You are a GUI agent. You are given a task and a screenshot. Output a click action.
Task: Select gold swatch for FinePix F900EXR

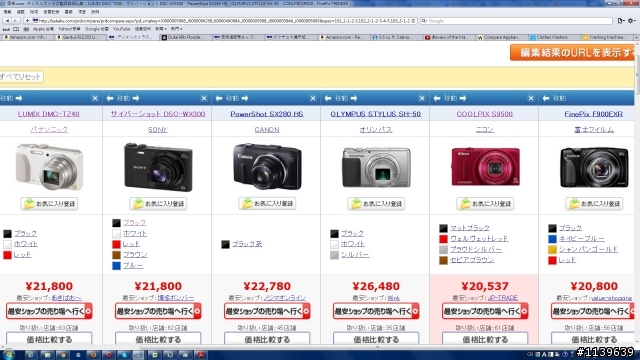[552, 250]
